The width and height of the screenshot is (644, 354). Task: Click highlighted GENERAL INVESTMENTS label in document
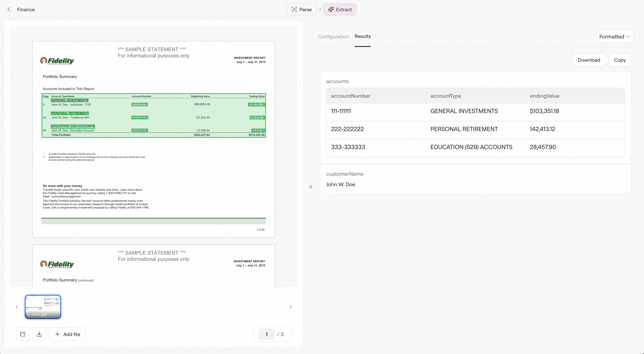[70, 100]
